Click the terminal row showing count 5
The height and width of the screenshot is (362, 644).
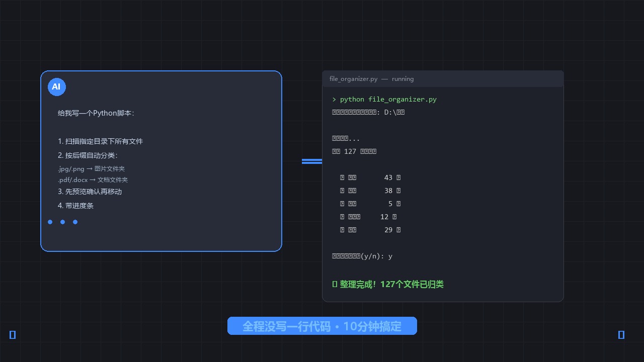pos(370,204)
